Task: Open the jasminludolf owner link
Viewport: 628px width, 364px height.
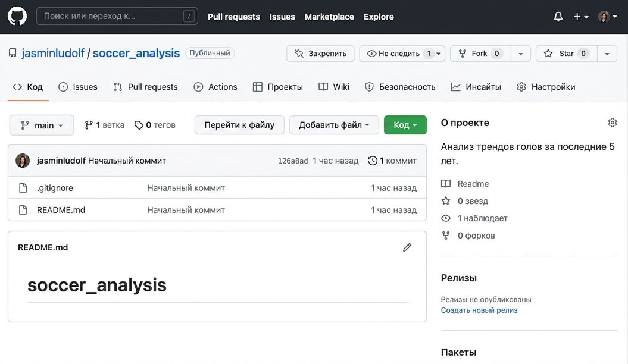Action: tap(53, 53)
